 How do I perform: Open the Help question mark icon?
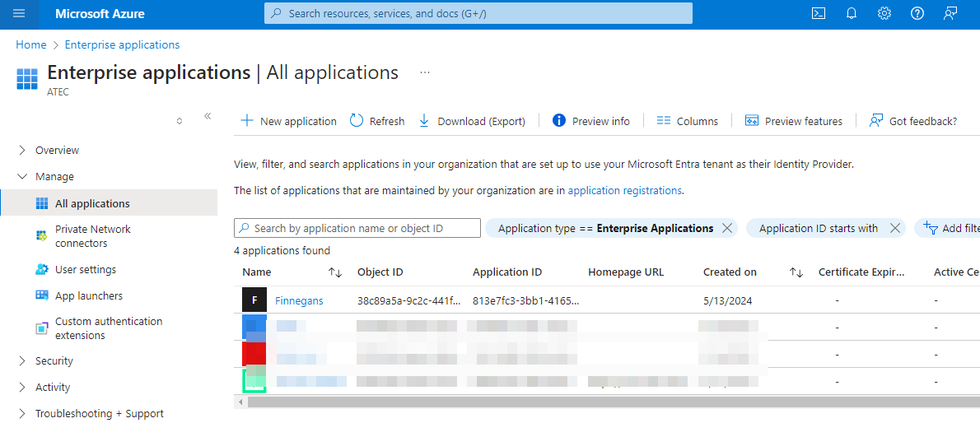(917, 14)
